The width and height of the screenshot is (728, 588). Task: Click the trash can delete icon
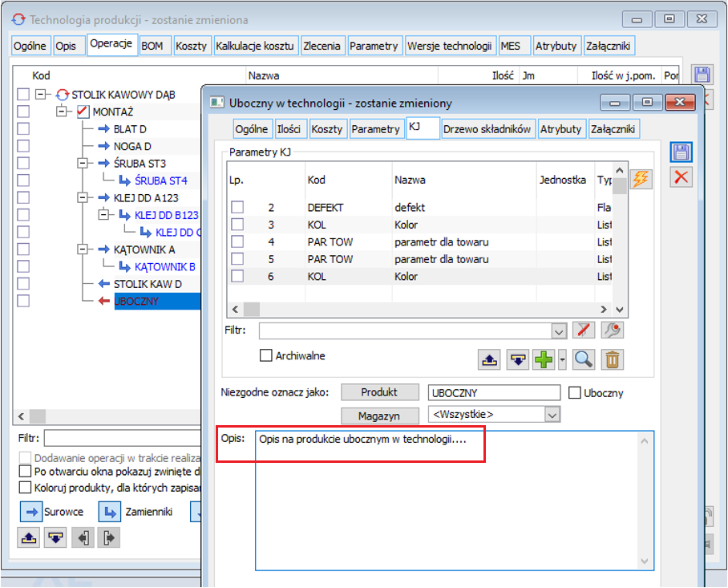613,359
